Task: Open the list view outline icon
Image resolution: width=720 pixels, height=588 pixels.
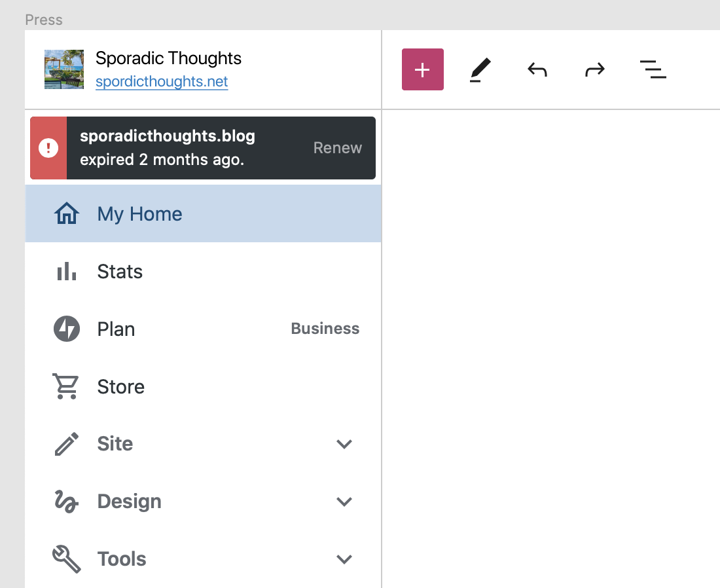Action: tap(653, 69)
